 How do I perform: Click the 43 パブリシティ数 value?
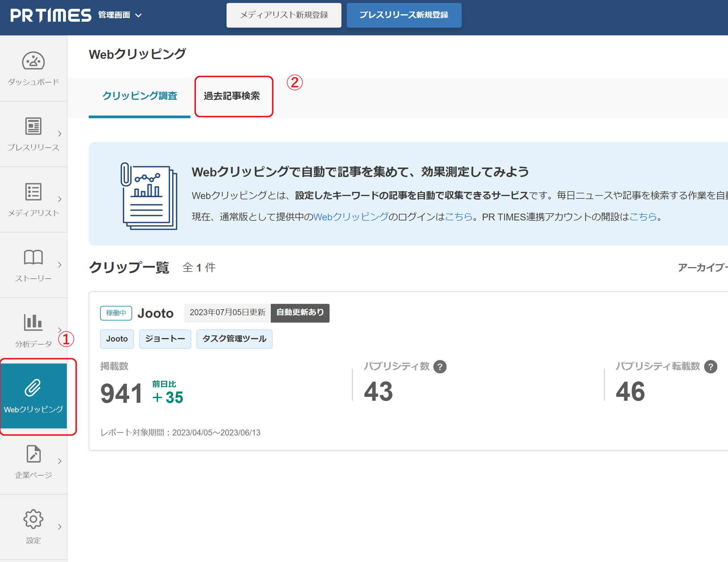tap(378, 391)
